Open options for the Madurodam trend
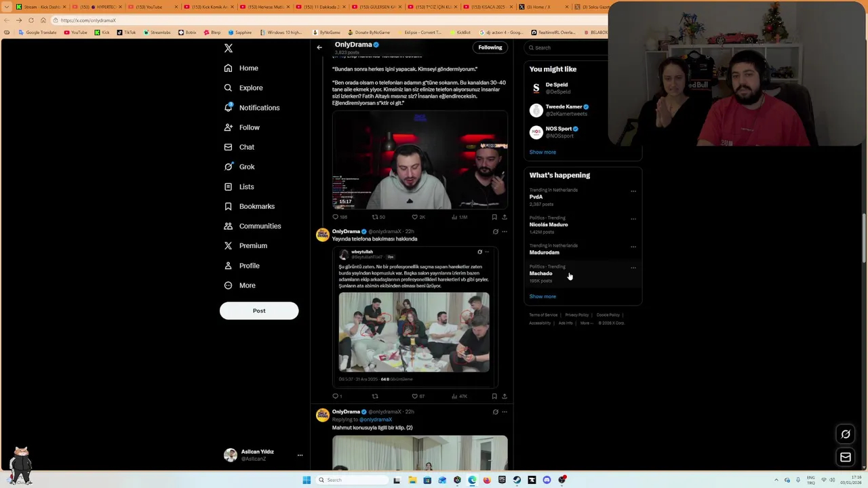 coord(633,247)
